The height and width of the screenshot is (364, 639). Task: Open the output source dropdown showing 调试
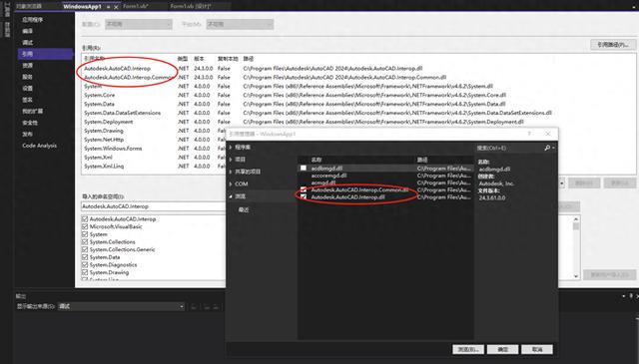(121, 306)
